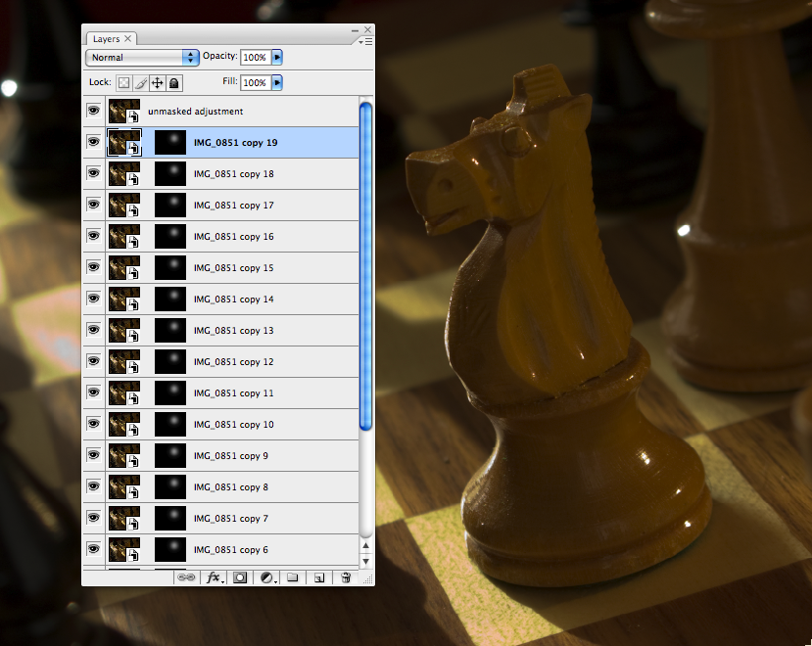The image size is (812, 646).
Task: Hide IMG_0851 copy 14 layer
Action: click(93, 299)
